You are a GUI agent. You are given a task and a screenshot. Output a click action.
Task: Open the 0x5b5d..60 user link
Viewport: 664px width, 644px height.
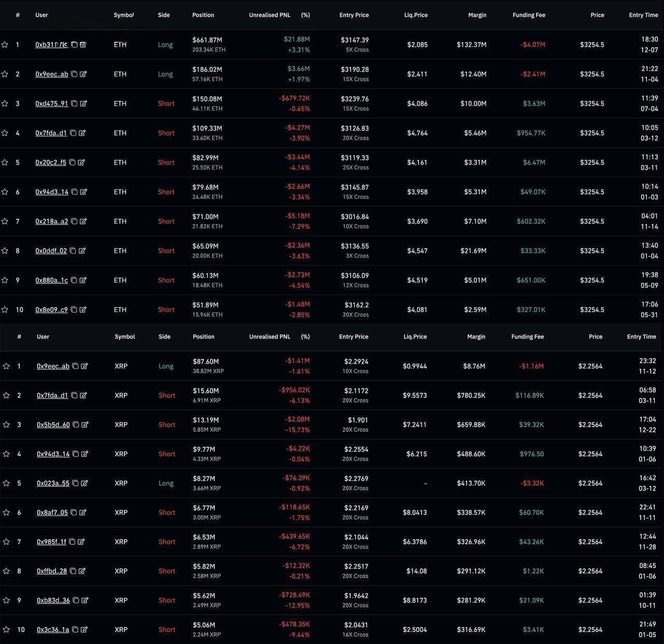click(x=53, y=424)
